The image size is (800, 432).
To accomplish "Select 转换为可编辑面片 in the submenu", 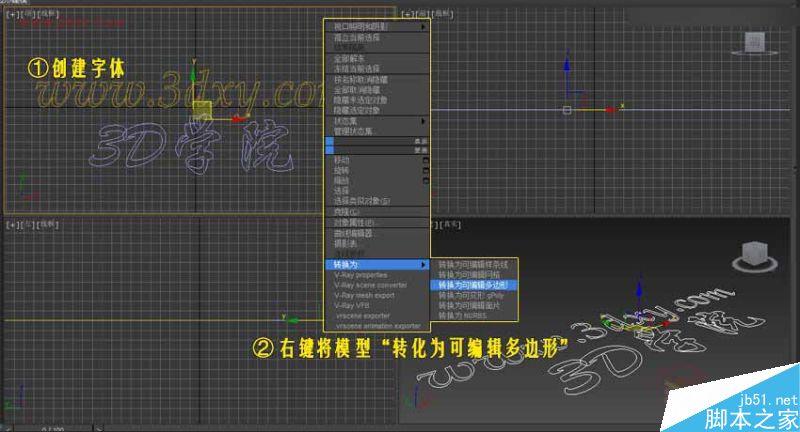I will point(469,306).
